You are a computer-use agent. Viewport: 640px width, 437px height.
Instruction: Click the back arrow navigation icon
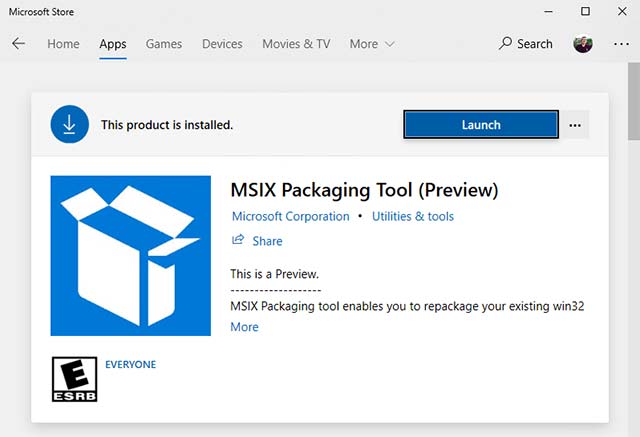click(x=19, y=44)
